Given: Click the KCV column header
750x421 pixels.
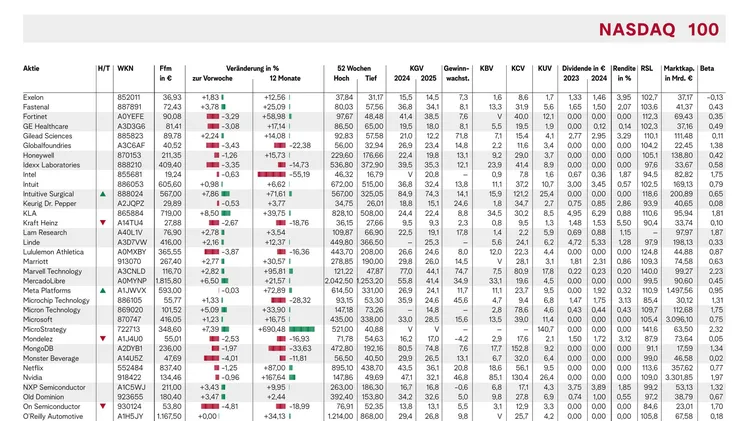Looking at the screenshot, I should coord(518,68).
